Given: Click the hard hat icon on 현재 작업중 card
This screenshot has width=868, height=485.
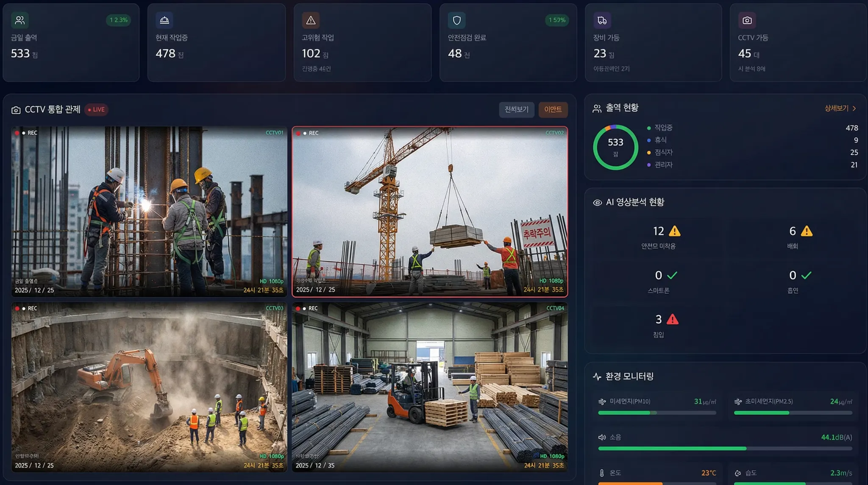Looking at the screenshot, I should (x=164, y=20).
